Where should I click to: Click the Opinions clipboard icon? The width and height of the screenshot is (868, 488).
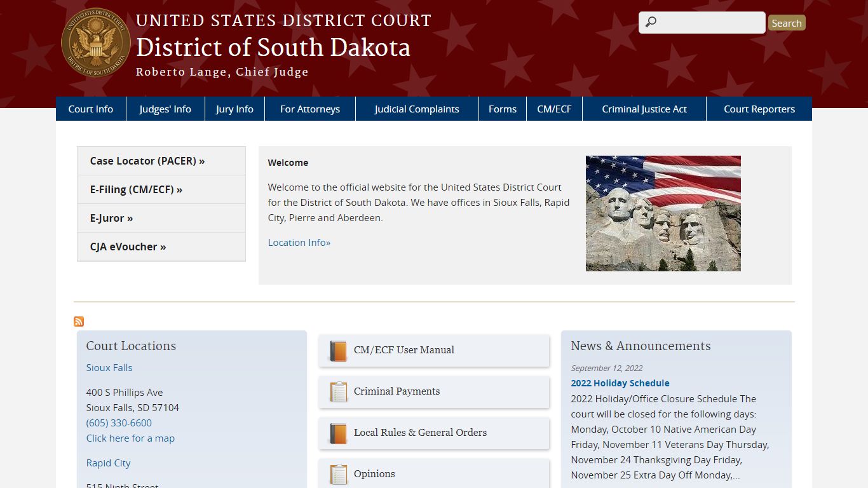338,475
